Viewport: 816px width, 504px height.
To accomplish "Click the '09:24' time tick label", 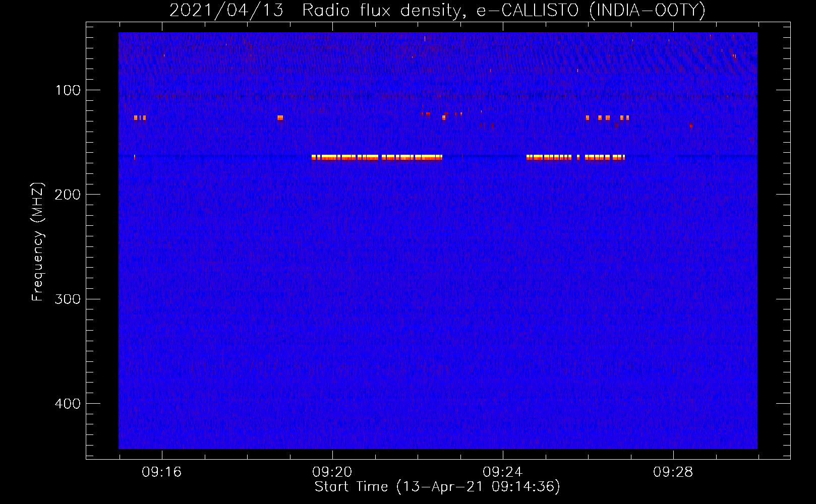I will coord(502,472).
